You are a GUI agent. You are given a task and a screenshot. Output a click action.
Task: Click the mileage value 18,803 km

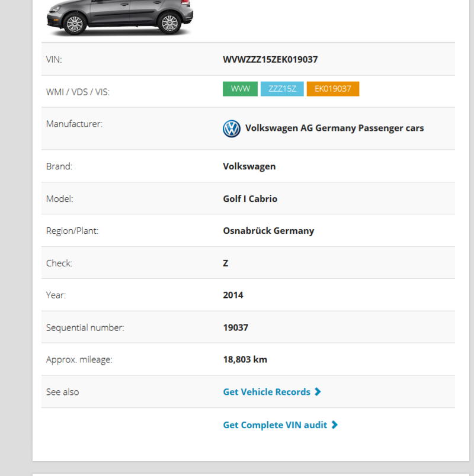pos(245,359)
